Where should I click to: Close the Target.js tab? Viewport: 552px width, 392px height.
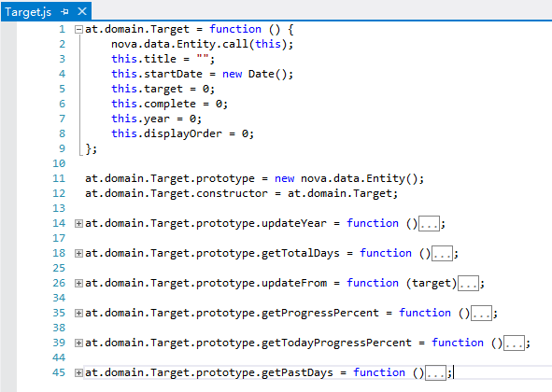(x=82, y=11)
